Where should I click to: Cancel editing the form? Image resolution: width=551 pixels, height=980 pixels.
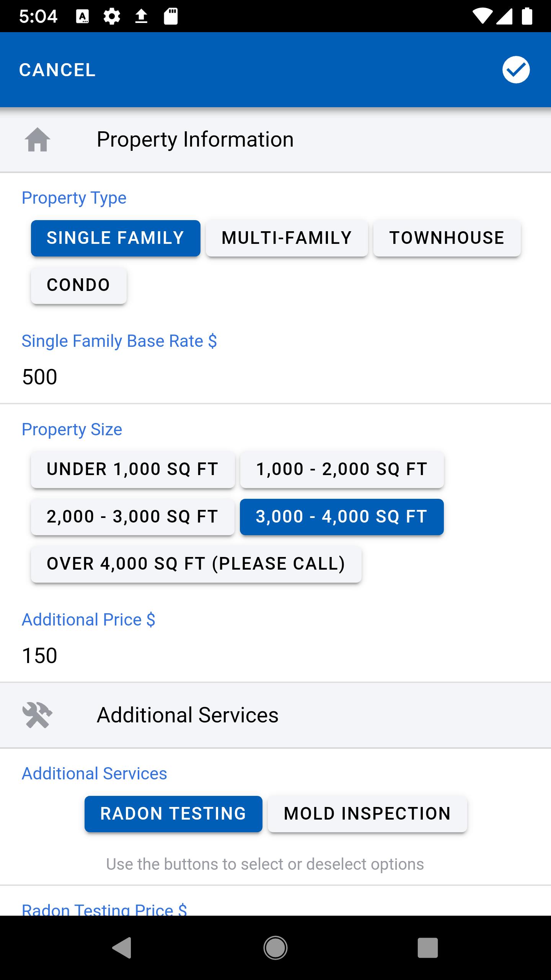tap(57, 70)
